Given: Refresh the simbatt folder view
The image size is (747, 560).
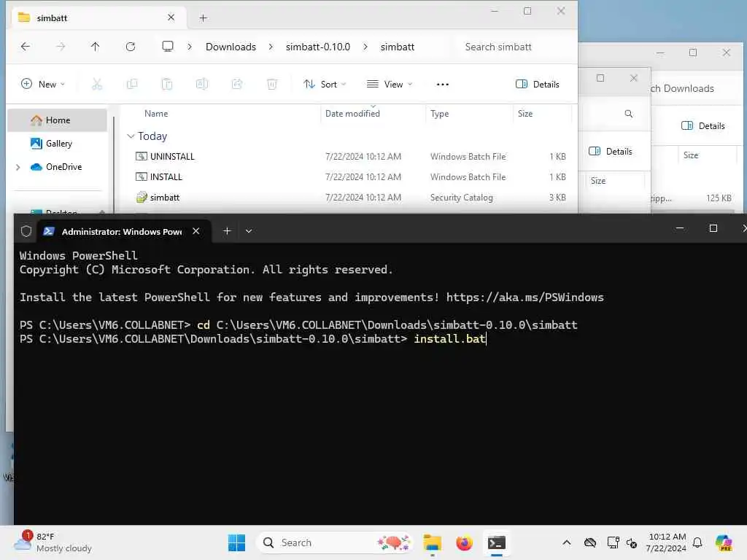Looking at the screenshot, I should pos(131,47).
